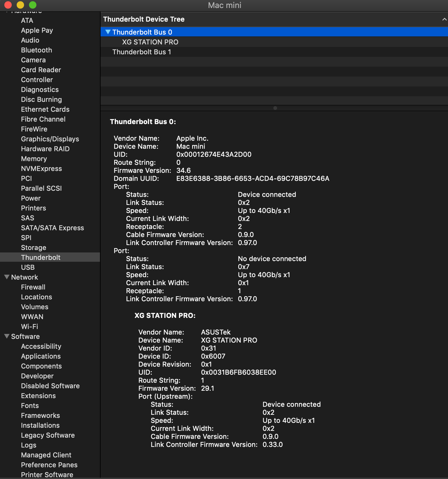The image size is (448, 479).
Task: Open Disabled Software entry
Action: (x=50, y=386)
